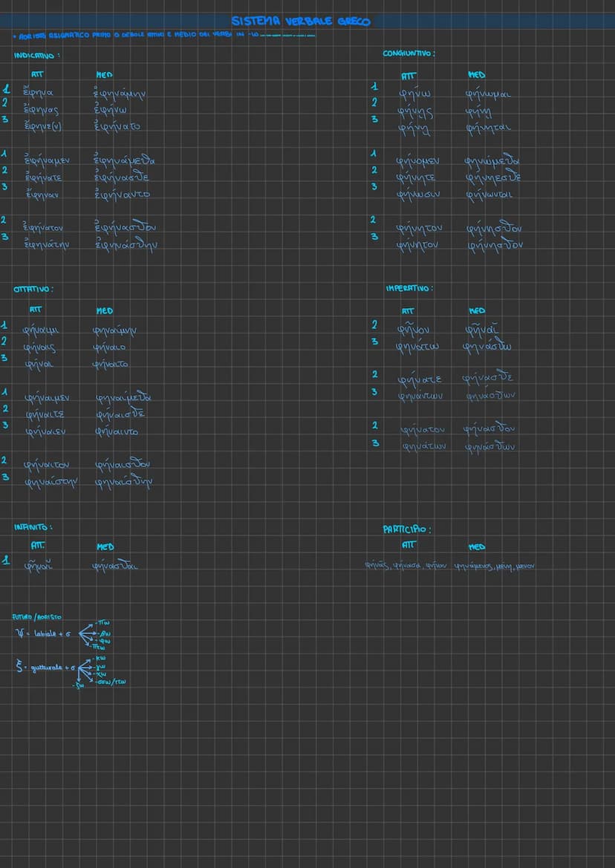Click the middle infinitive φήνασθαι
The height and width of the screenshot is (868, 615).
pos(115,566)
